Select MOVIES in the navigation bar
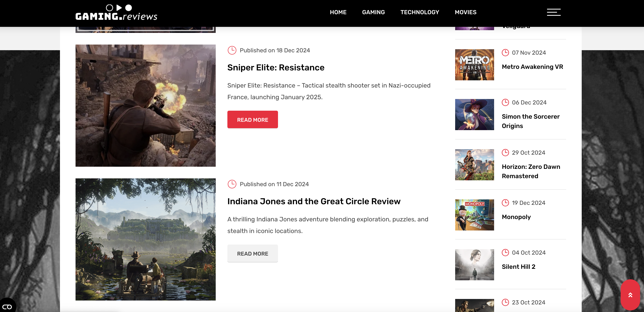Viewport: 644px width, 312px height. click(x=465, y=12)
